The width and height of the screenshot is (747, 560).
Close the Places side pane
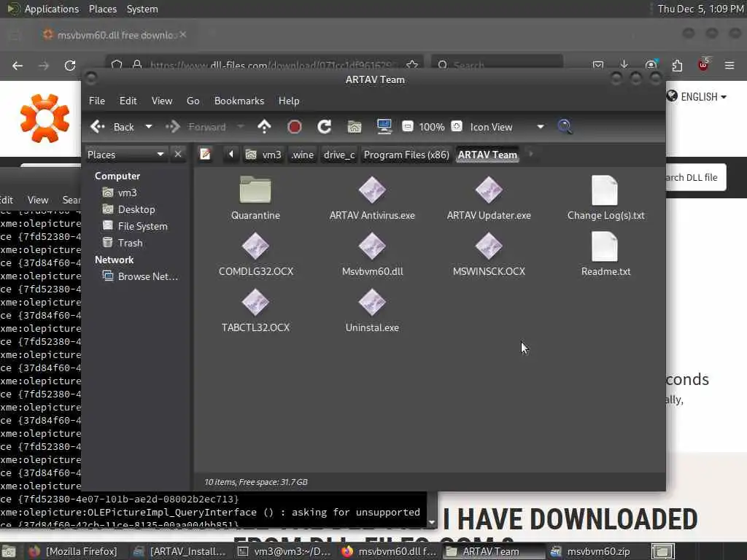click(178, 155)
